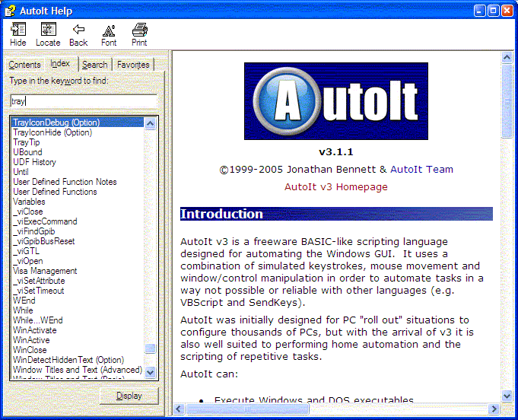Select '_viOpen' index entry
518x420 pixels.
point(27,261)
